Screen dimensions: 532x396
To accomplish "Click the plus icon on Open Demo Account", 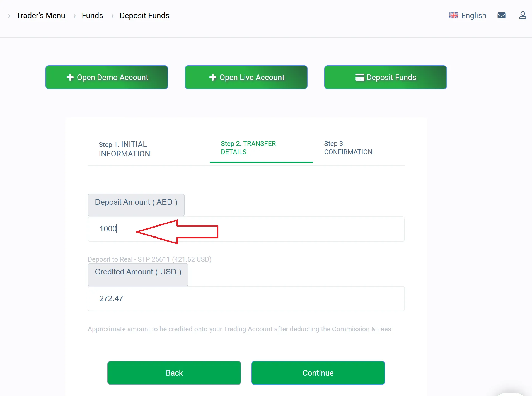I will coord(70,77).
